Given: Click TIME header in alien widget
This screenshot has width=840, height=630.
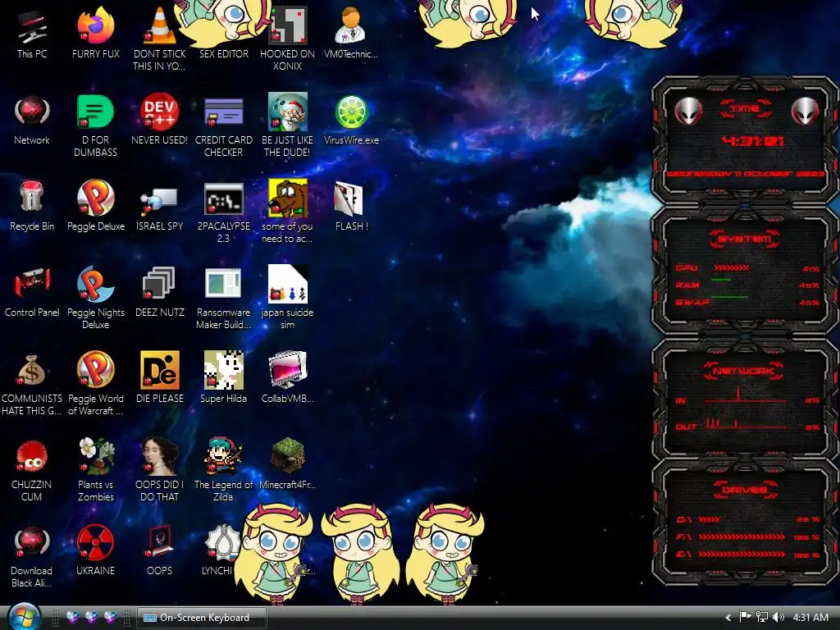Looking at the screenshot, I should (x=745, y=109).
